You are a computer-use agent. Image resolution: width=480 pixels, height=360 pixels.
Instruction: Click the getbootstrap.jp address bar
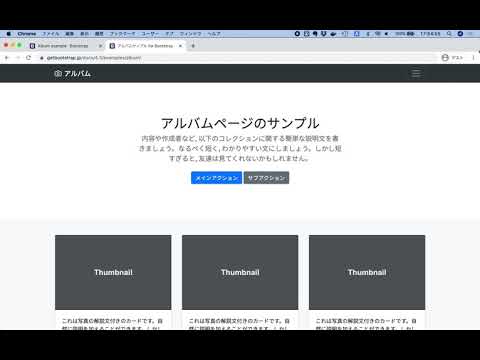(x=237, y=58)
